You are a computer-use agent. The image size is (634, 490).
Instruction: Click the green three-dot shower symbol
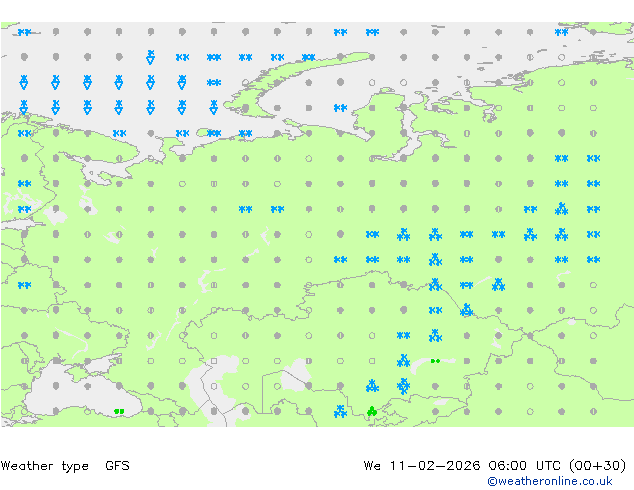click(372, 412)
